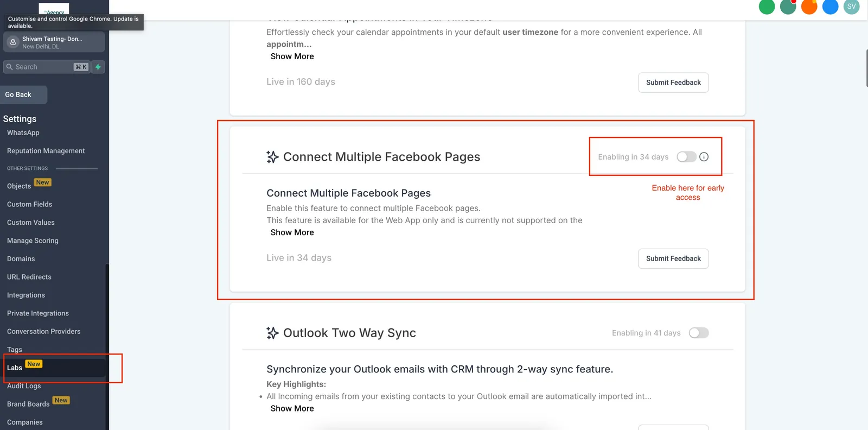Click the sparkle icon beside Connect Multiple Facebook Pages

click(272, 157)
